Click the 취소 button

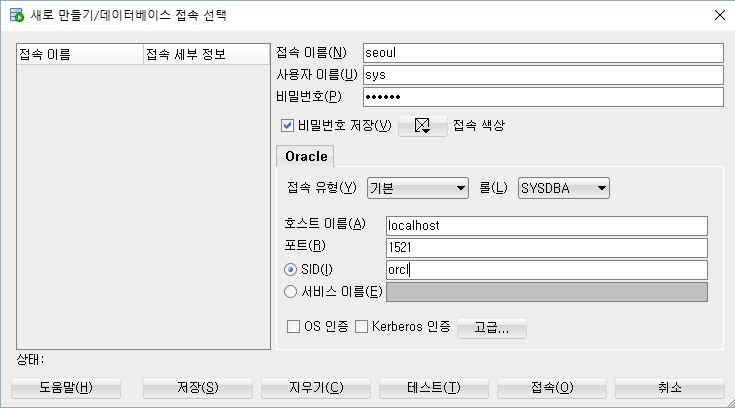[x=670, y=387]
